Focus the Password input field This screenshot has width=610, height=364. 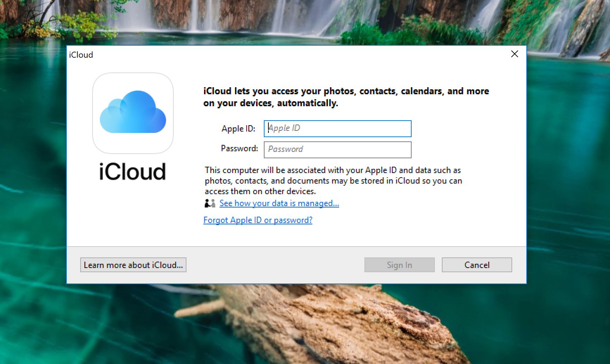point(337,150)
